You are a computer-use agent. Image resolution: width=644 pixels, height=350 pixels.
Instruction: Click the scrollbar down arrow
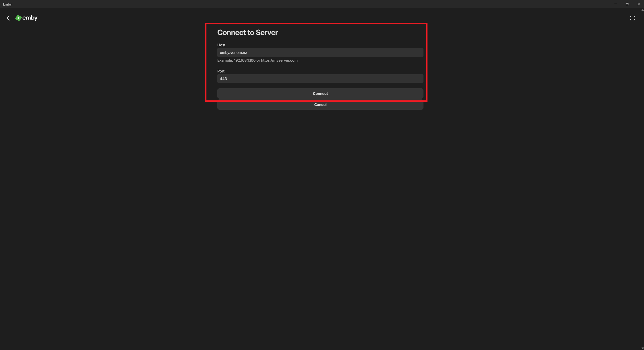pyautogui.click(x=642, y=348)
